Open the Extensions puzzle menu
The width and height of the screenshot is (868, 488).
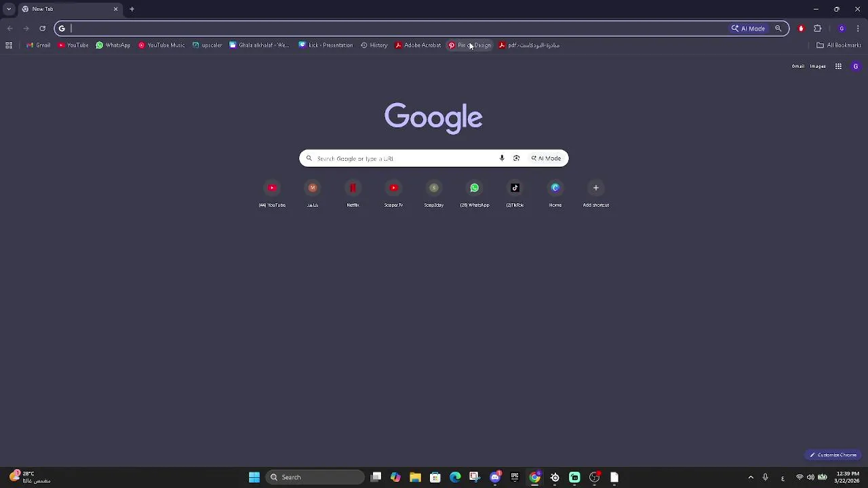pos(817,28)
